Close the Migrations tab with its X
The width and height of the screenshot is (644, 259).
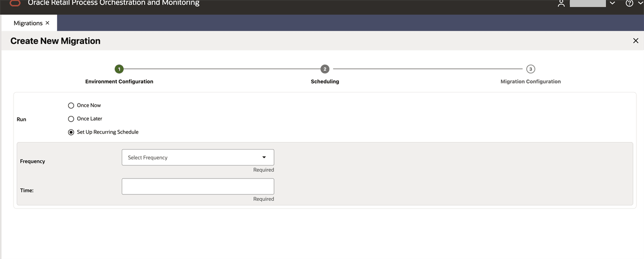coord(48,23)
